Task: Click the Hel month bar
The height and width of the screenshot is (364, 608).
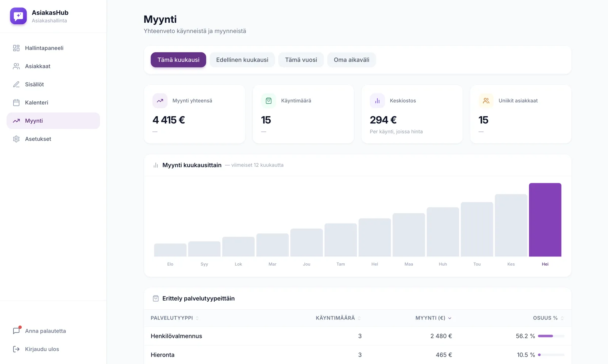Action: pyautogui.click(x=375, y=237)
